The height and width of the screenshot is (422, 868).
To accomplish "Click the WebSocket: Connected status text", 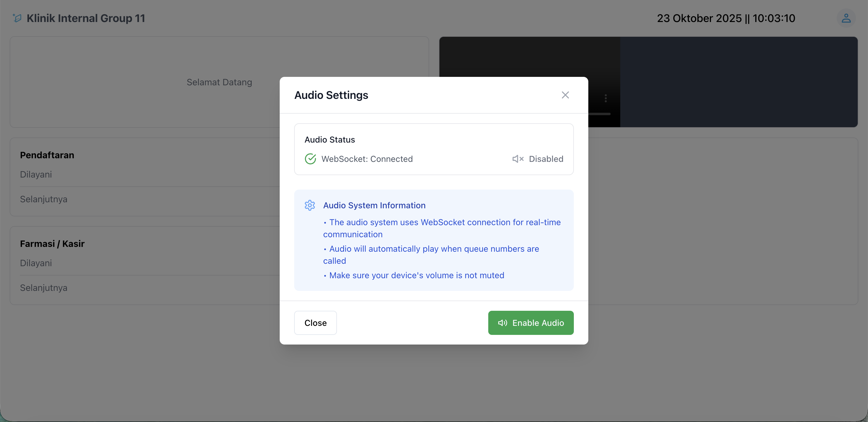I will click(x=366, y=159).
